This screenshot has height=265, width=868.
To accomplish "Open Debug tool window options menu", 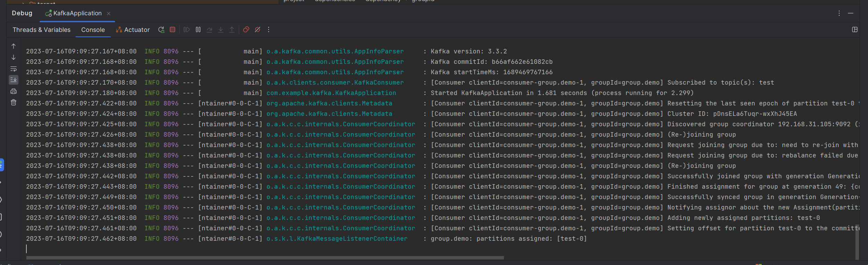I will point(839,13).
